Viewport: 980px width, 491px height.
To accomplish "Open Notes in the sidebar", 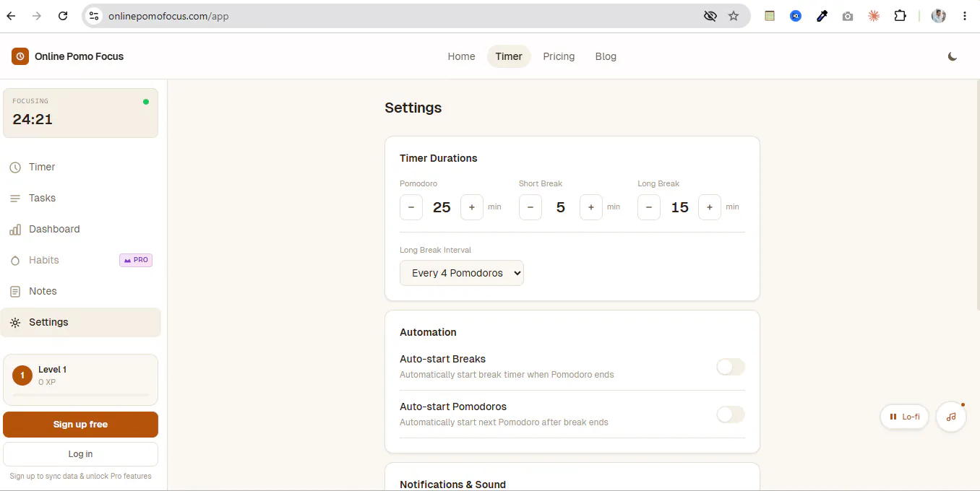I will 81,291.
